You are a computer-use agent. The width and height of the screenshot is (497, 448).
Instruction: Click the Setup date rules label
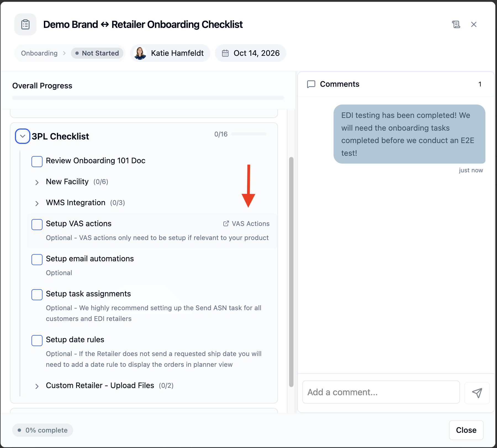75,340
